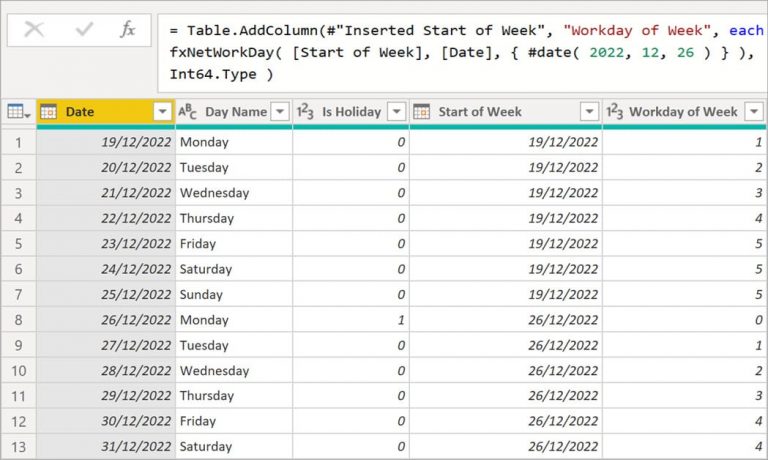Open the Date column filter dropdown
The image size is (768, 460).
coord(162,112)
